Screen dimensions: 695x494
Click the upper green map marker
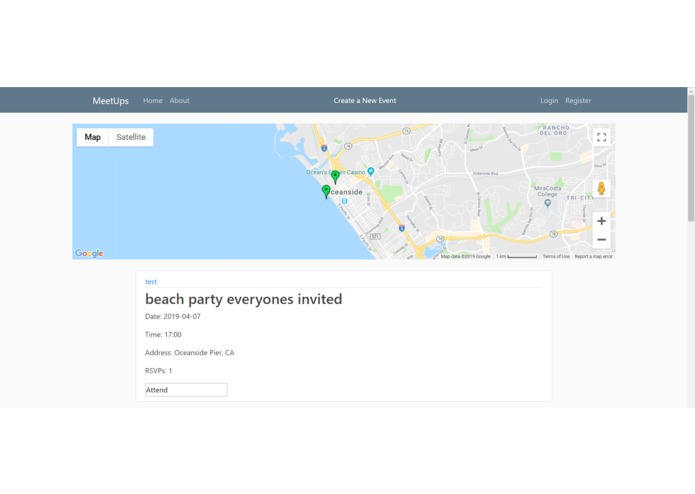[336, 177]
